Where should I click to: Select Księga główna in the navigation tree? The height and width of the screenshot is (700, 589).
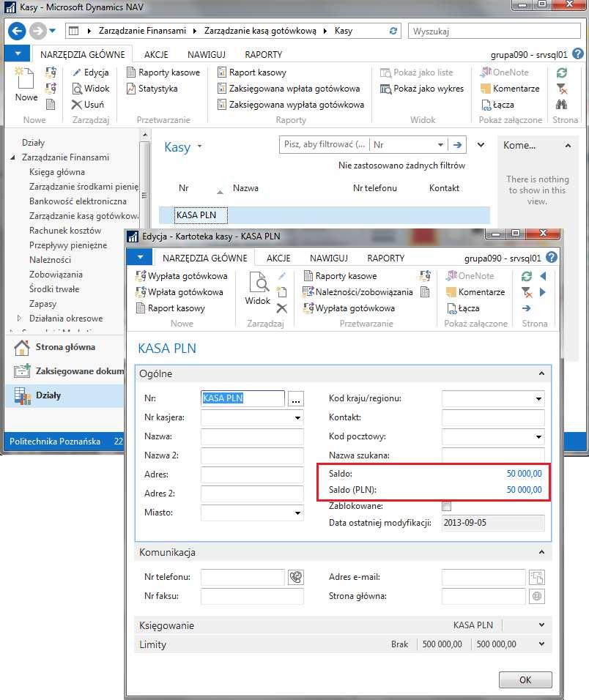pos(56,172)
